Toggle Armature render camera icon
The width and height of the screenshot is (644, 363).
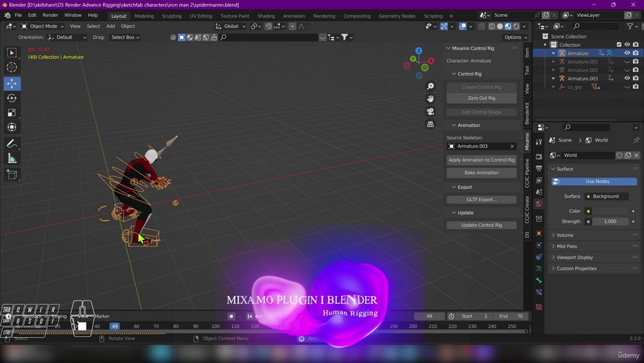[636, 53]
